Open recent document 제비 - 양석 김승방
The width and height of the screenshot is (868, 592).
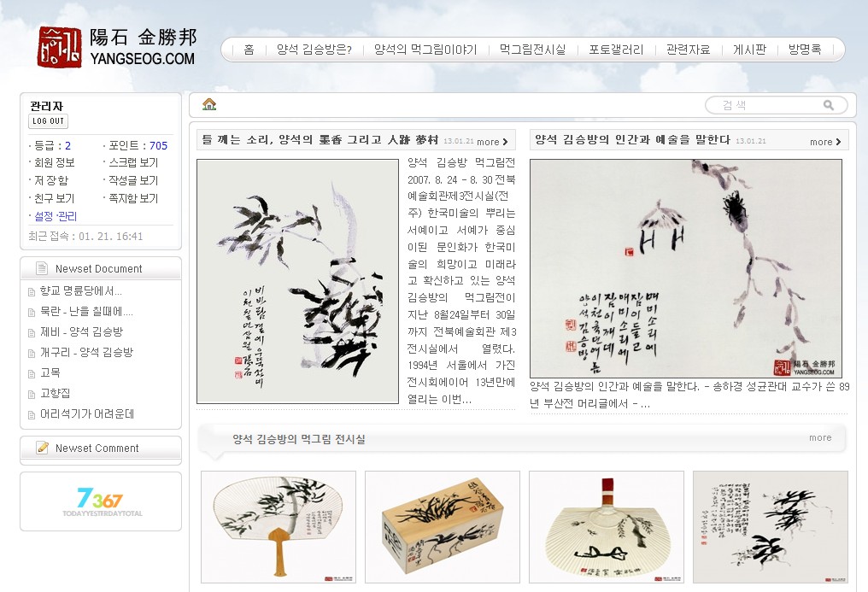[81, 332]
